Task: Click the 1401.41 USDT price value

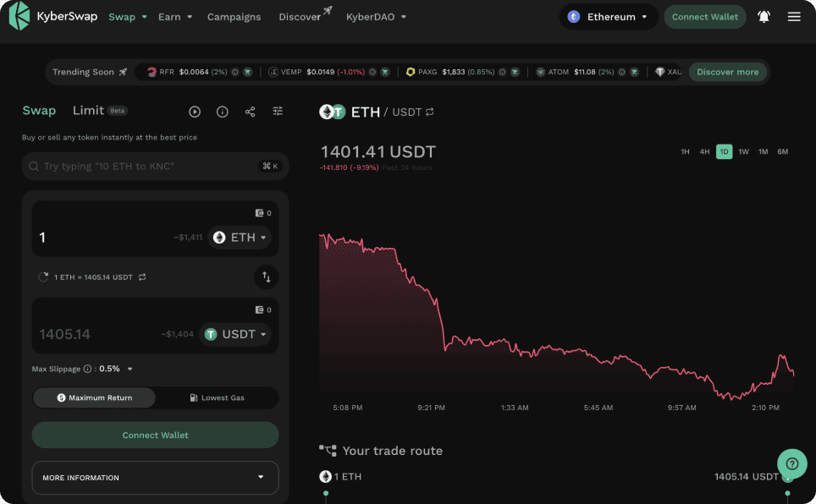Action: point(378,152)
